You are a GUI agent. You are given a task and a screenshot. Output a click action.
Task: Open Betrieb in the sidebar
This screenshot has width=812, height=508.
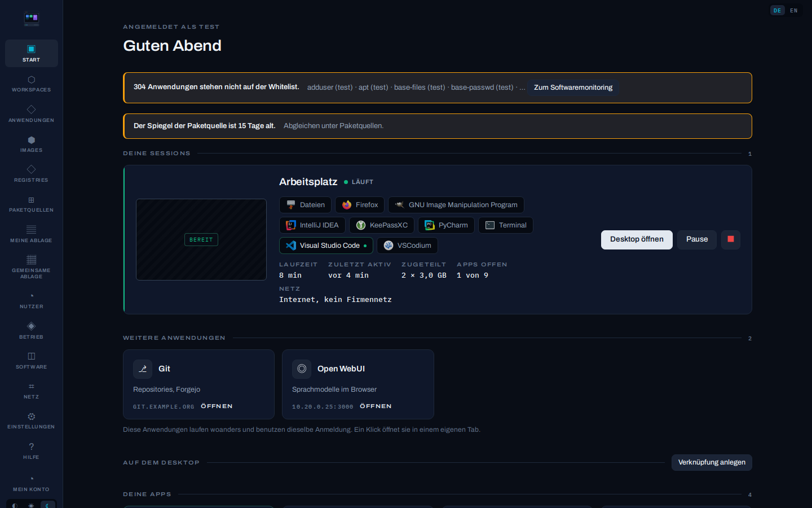(x=32, y=331)
